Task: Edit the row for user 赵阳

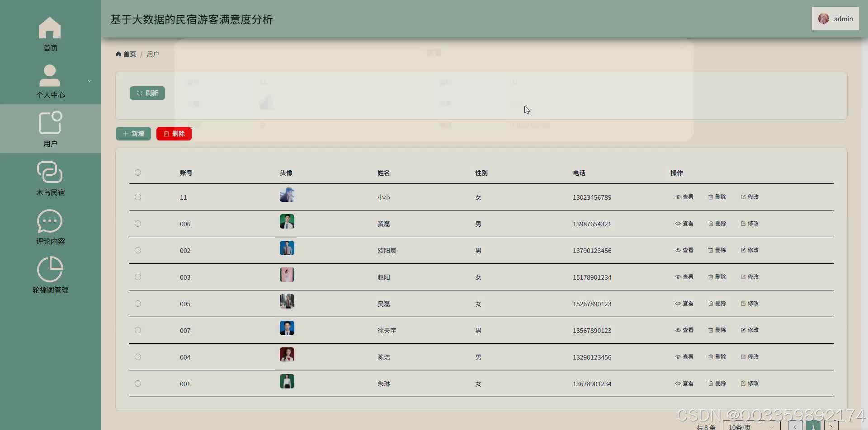Action: tap(750, 277)
